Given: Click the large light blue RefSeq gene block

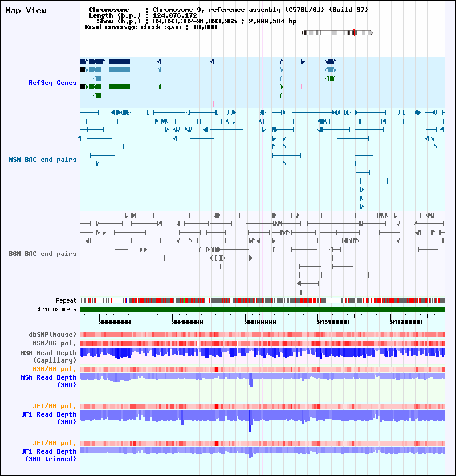Looking at the screenshot, I should [x=119, y=70].
